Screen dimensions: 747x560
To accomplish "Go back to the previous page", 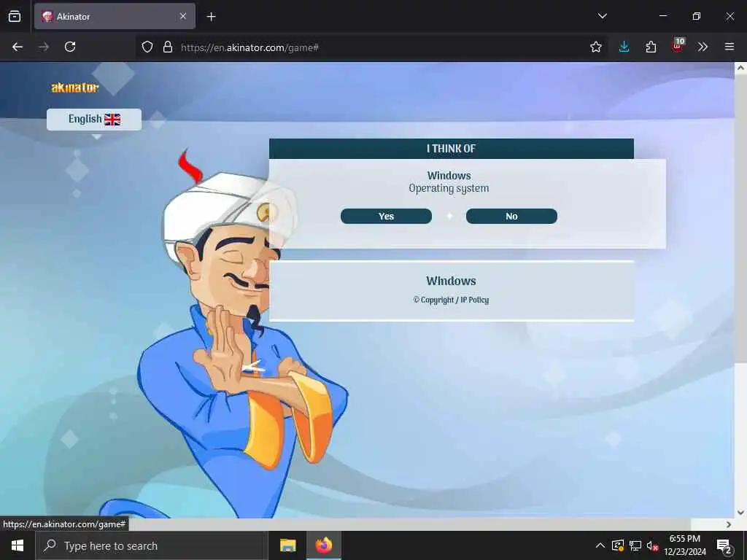I will 18,47.
